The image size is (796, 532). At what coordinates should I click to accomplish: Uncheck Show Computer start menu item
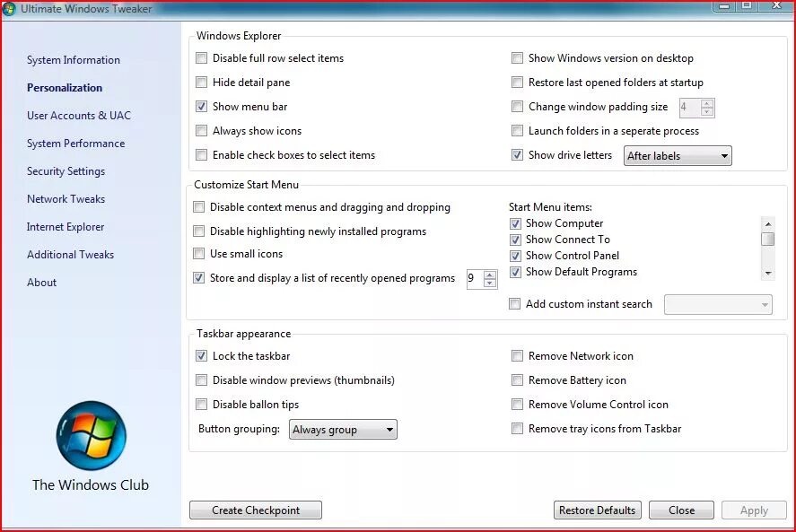pos(515,223)
